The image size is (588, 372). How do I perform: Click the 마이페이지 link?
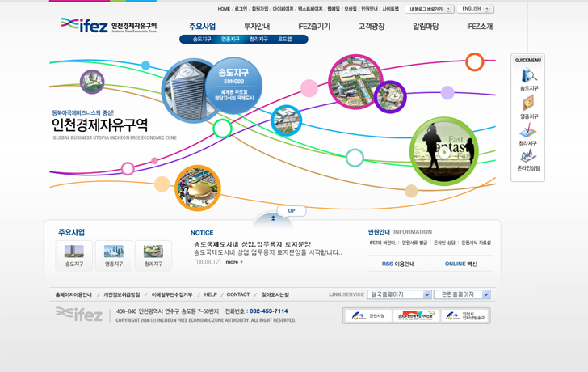[283, 9]
